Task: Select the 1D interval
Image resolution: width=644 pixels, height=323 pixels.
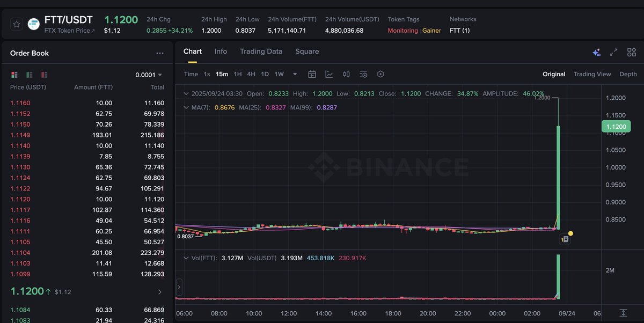Action: (x=265, y=74)
